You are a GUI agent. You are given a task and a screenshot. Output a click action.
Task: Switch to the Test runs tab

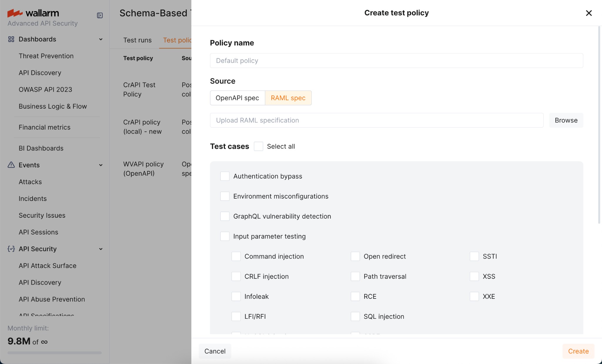[x=137, y=40]
